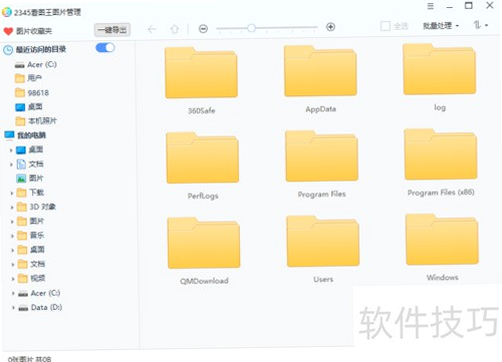Click the 图片收藏夹 label

34,31
